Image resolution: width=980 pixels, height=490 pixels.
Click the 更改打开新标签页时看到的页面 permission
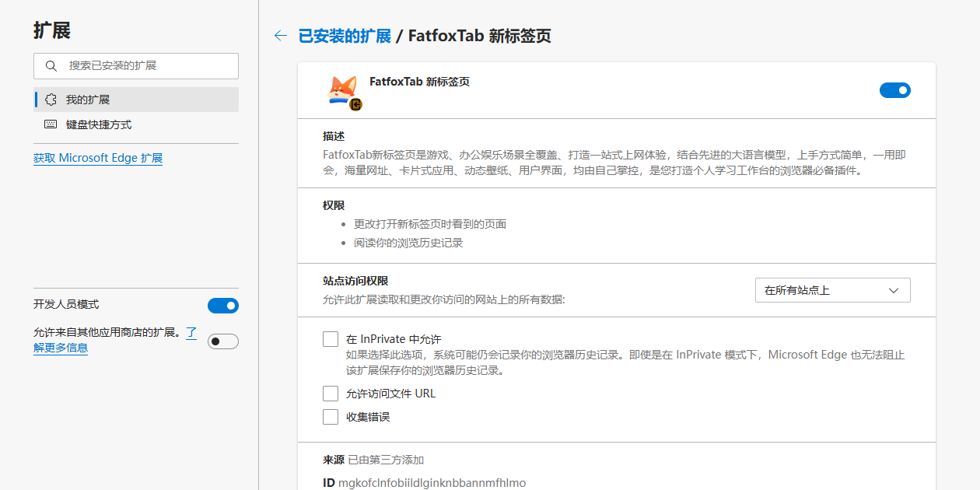click(430, 224)
